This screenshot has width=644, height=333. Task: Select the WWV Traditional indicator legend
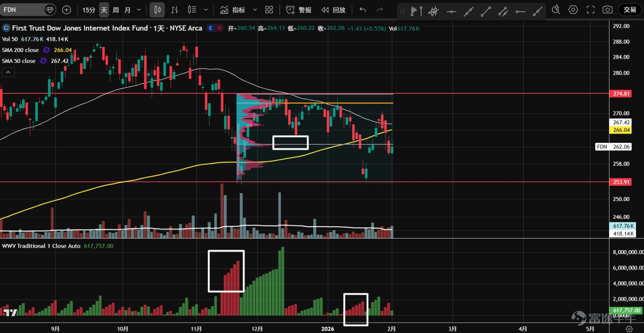[41, 246]
